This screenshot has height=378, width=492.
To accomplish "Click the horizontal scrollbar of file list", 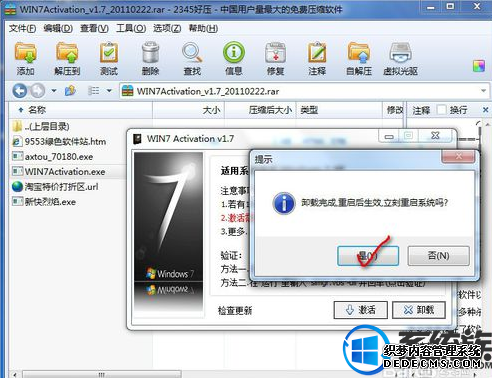I will click(x=101, y=374).
